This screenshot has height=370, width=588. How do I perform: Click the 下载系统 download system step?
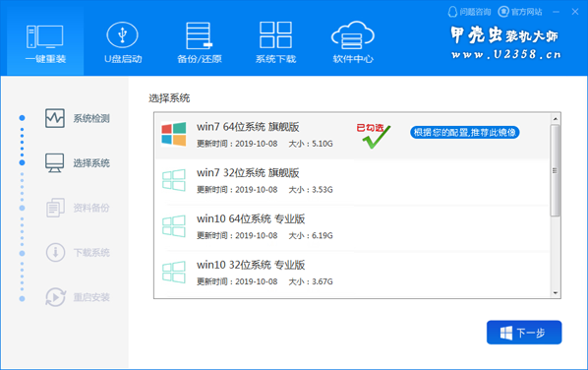tap(78, 252)
